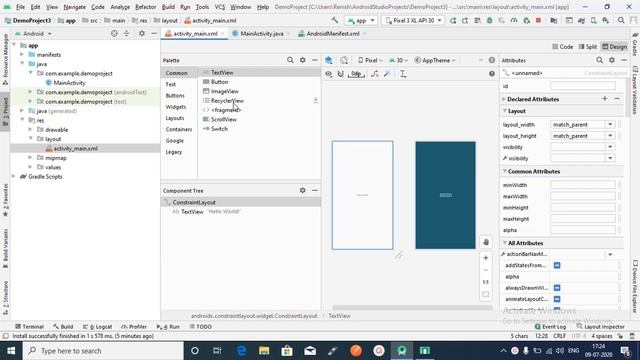Open the Event Log
The image size is (640, 360).
550,327
